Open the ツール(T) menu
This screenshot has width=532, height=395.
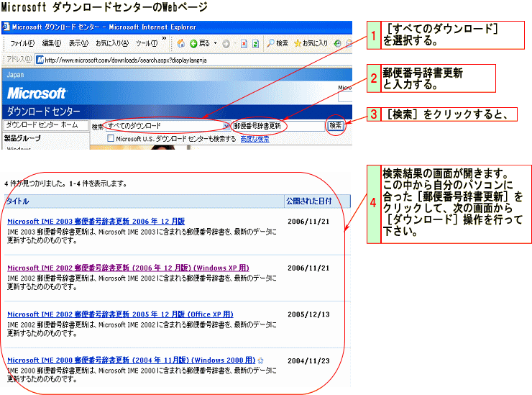click(147, 43)
